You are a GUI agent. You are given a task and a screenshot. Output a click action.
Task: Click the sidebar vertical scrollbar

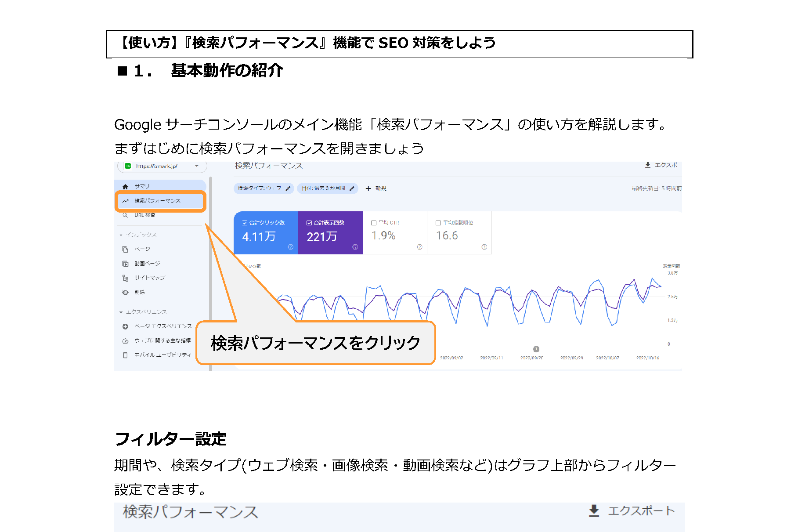point(211,273)
